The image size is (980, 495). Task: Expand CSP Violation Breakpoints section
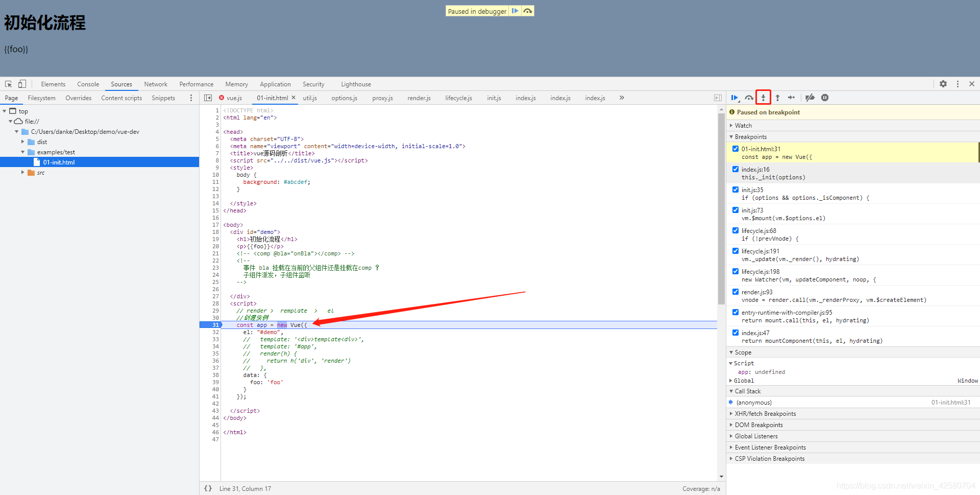[852, 458]
